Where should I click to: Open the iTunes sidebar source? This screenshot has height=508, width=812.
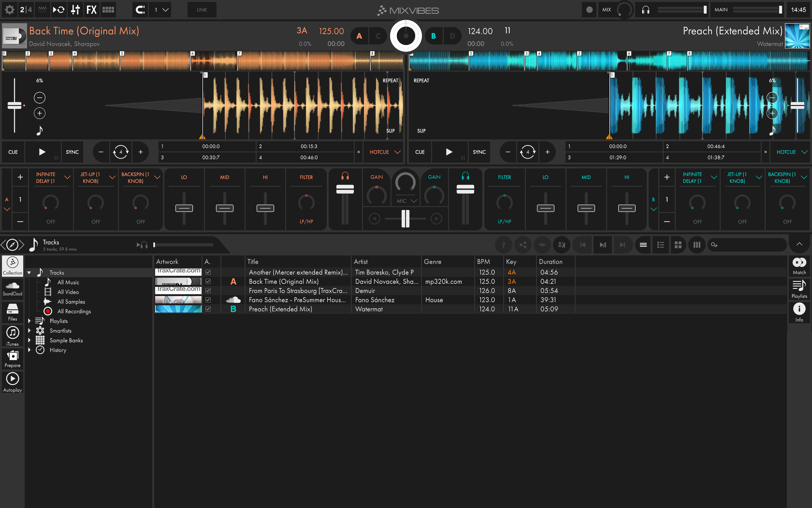(x=12, y=336)
